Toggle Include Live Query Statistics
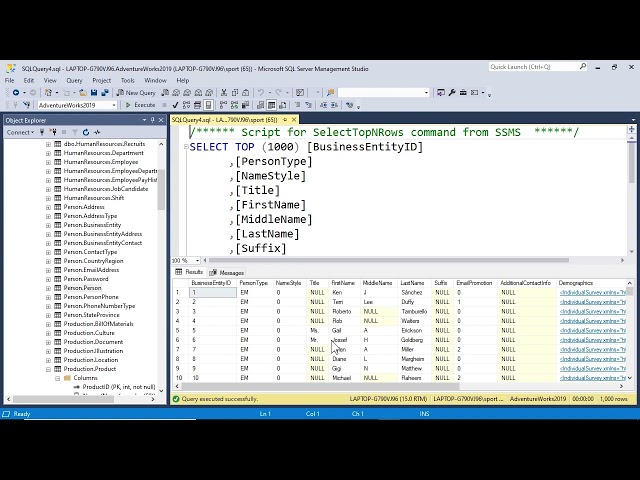 pos(234,105)
